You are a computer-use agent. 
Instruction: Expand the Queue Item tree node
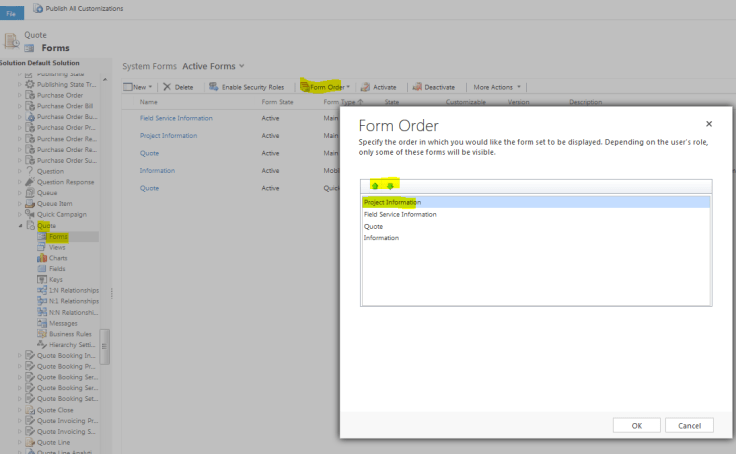pyautogui.click(x=19, y=203)
